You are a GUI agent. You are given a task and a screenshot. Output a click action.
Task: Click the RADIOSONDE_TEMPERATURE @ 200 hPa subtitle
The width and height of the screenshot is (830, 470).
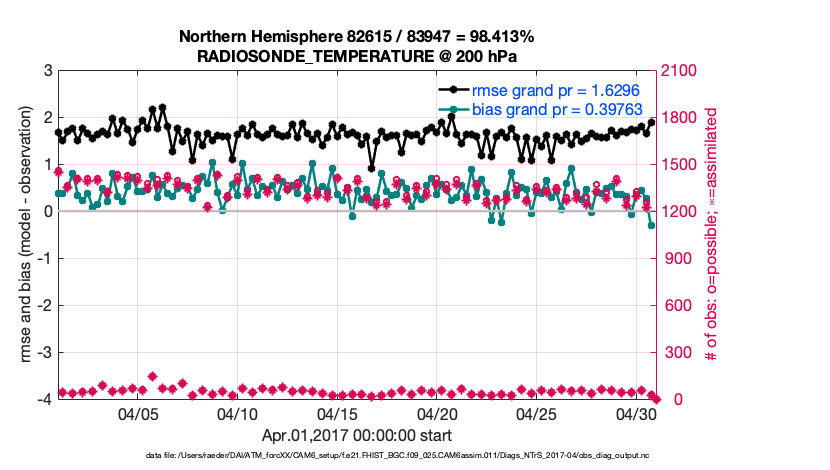(356, 55)
